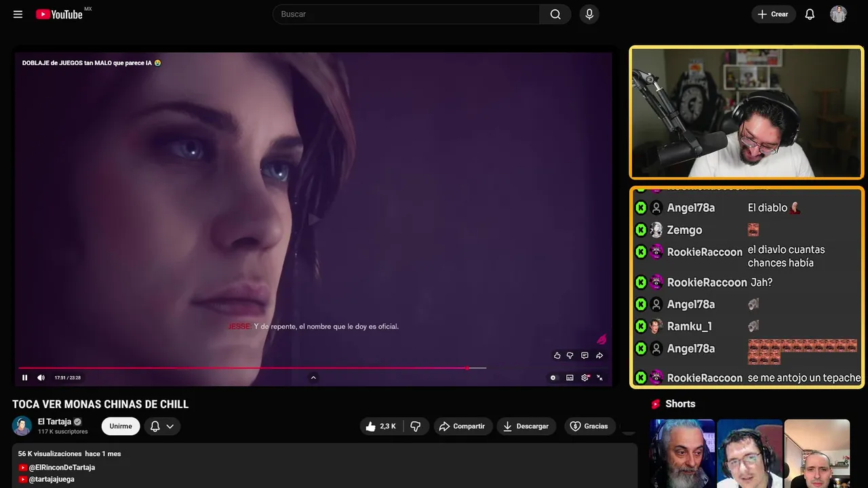Viewport: 868px width, 488px height.
Task: Click the in-player share arrow icon
Action: click(x=599, y=355)
